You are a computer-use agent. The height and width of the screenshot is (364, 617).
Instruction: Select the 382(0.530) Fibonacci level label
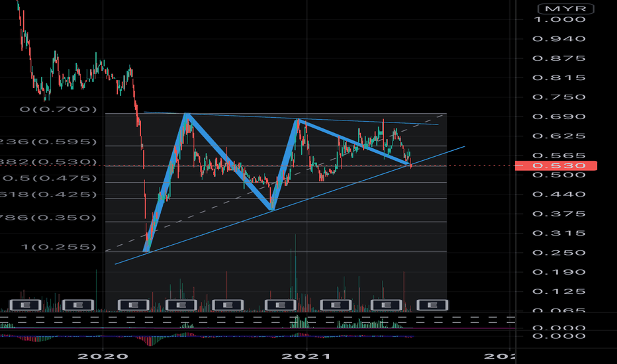tap(48, 162)
